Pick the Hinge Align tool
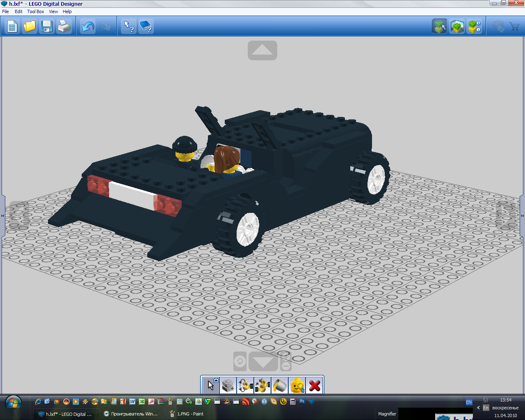This screenshot has width=525, height=420. 262,386
